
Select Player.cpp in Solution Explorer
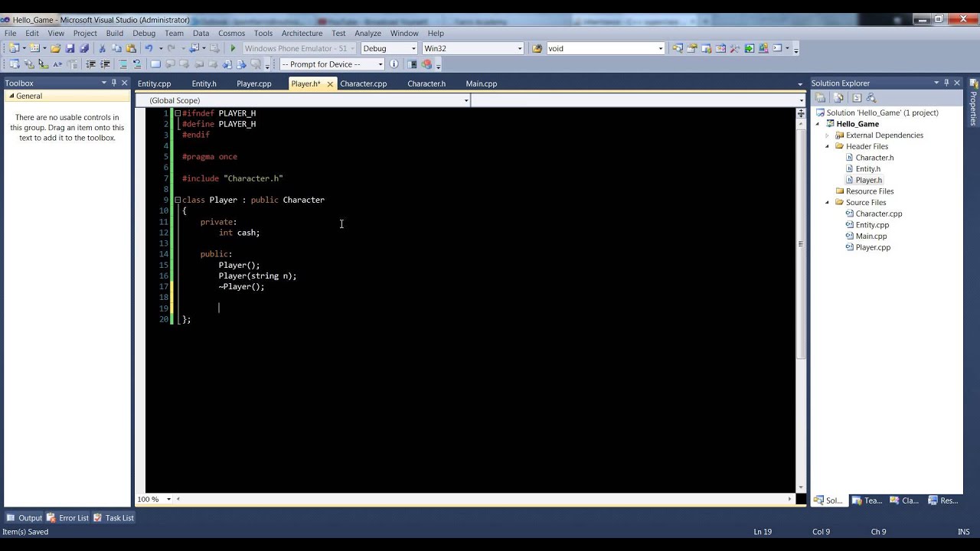click(873, 247)
